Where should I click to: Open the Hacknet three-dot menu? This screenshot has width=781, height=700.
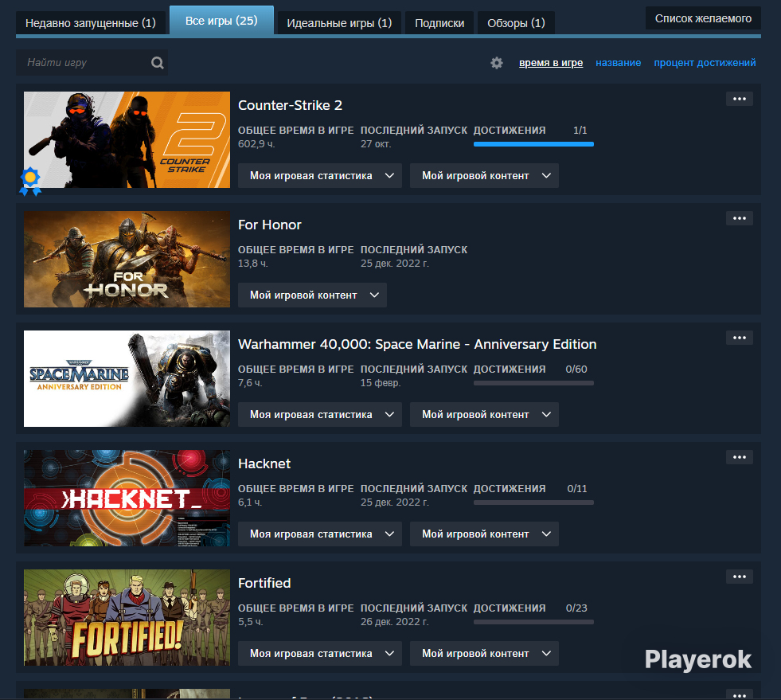739,457
